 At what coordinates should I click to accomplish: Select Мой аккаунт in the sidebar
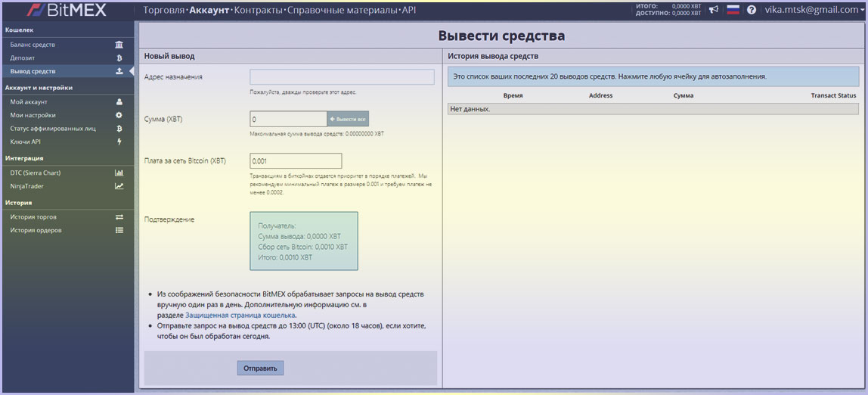pyautogui.click(x=29, y=101)
